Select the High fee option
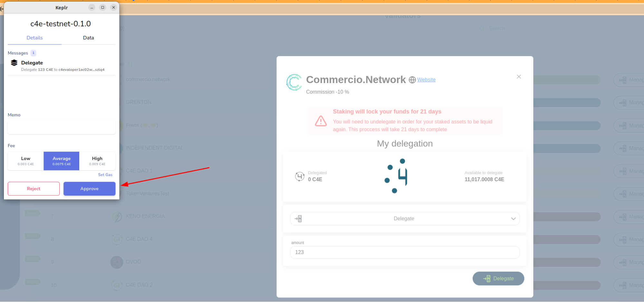 click(x=97, y=161)
